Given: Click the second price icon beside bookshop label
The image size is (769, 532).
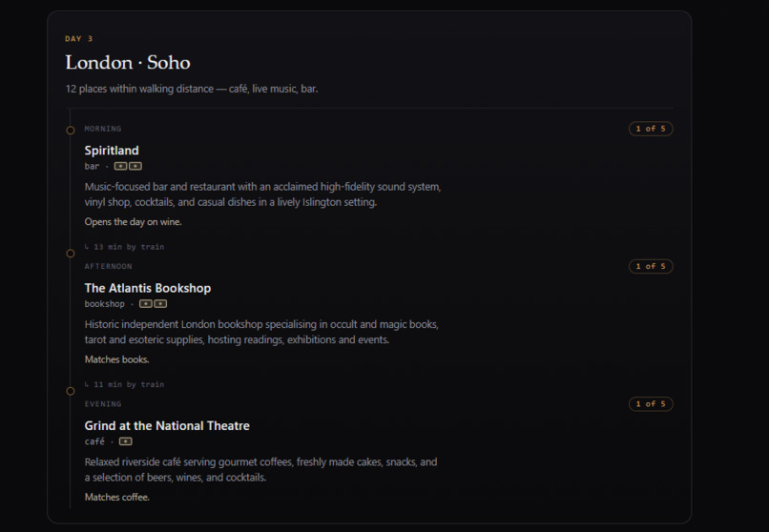Looking at the screenshot, I should (x=160, y=304).
